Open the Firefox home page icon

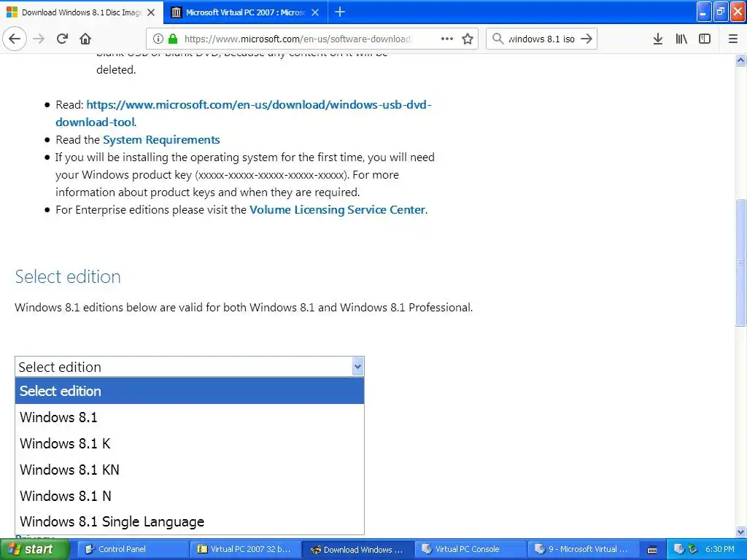[85, 39]
